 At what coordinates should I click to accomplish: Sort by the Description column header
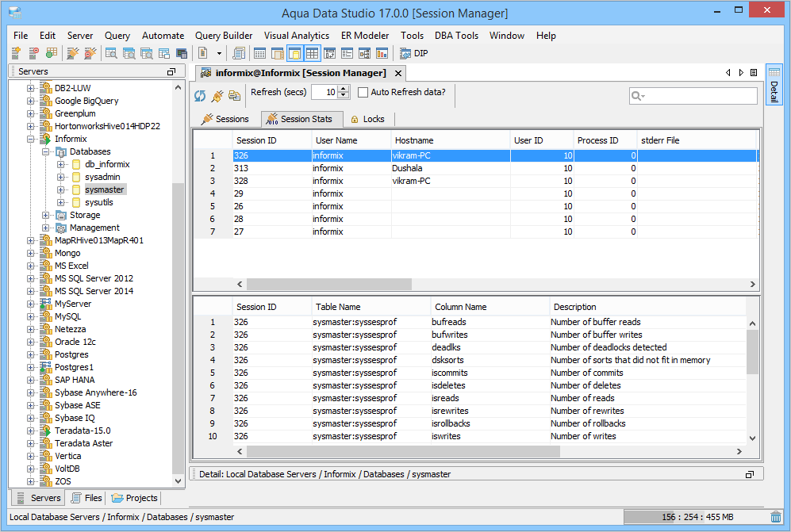(x=647, y=307)
